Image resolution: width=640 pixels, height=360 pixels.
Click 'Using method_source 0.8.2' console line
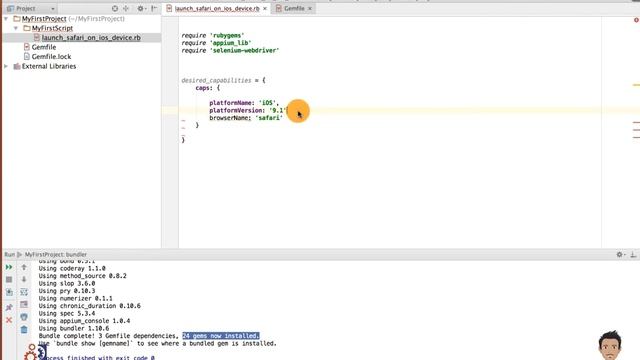(82, 276)
